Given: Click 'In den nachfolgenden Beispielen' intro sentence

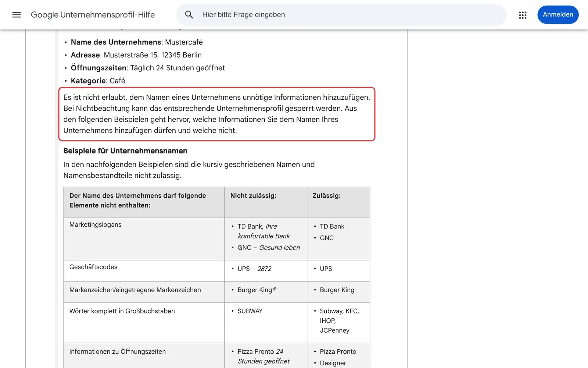Looking at the screenshot, I should point(189,170).
